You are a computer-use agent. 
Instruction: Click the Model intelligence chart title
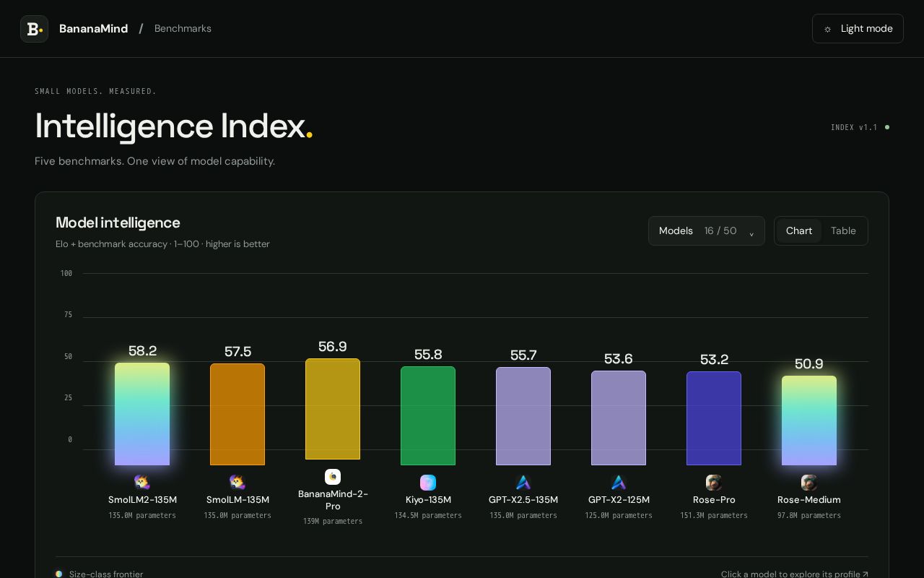click(x=118, y=223)
